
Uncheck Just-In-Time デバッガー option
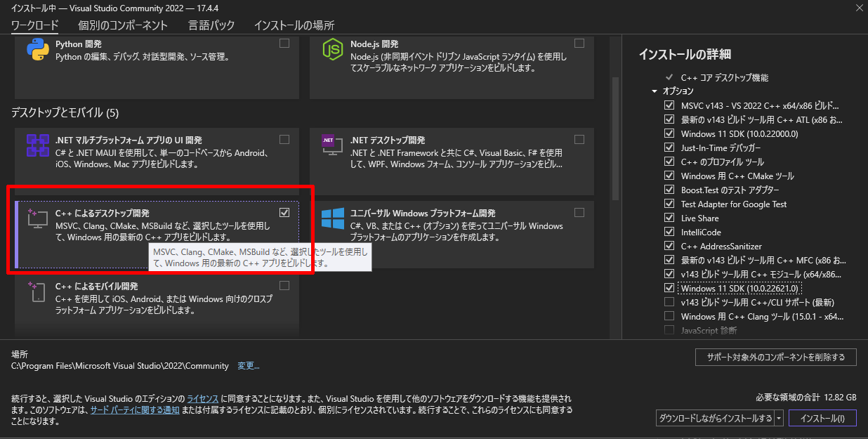point(669,148)
